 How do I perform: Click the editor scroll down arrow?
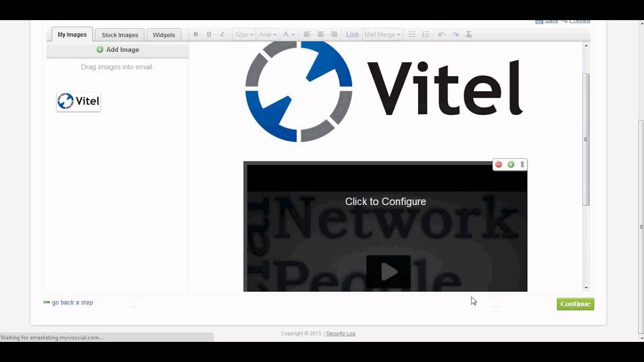click(x=586, y=288)
